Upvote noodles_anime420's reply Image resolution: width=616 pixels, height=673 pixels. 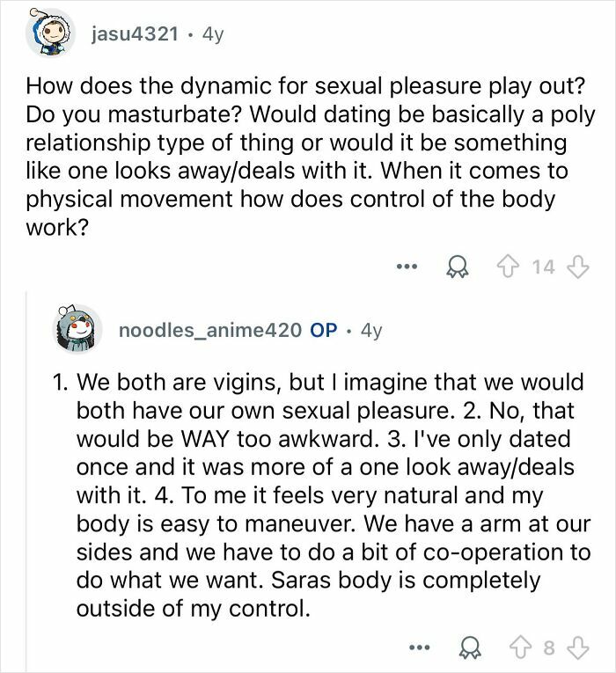520,647
